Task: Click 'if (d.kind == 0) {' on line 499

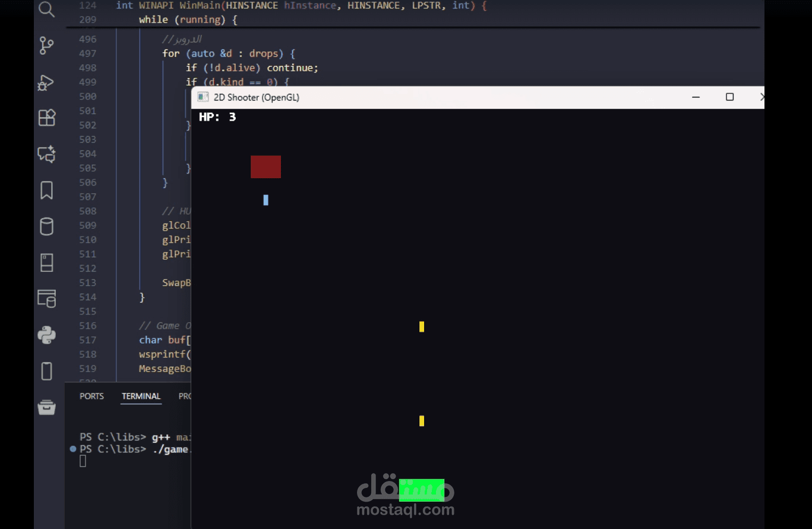Action: pos(238,82)
